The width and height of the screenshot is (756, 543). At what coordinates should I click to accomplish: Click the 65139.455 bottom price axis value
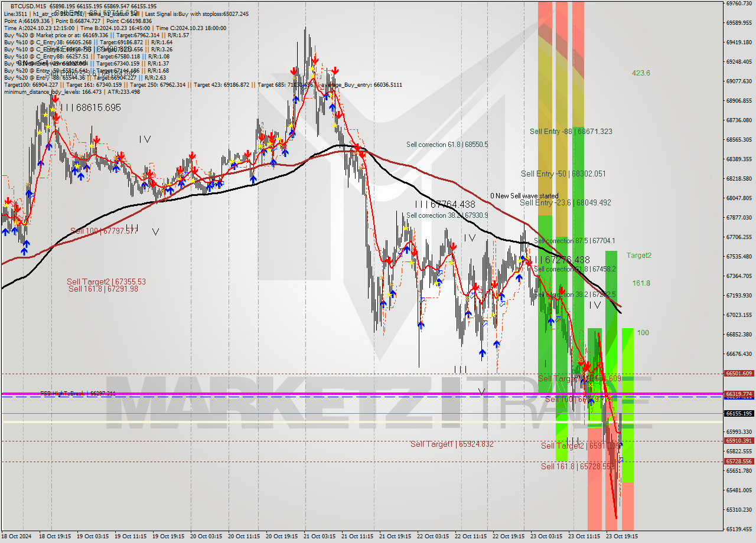739,529
